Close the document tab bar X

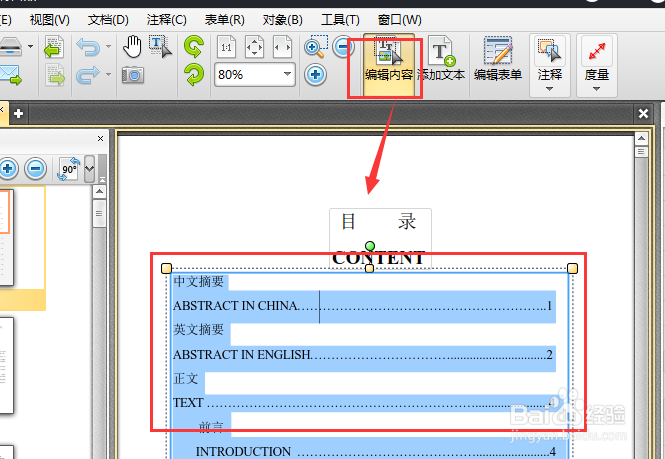click(x=643, y=113)
